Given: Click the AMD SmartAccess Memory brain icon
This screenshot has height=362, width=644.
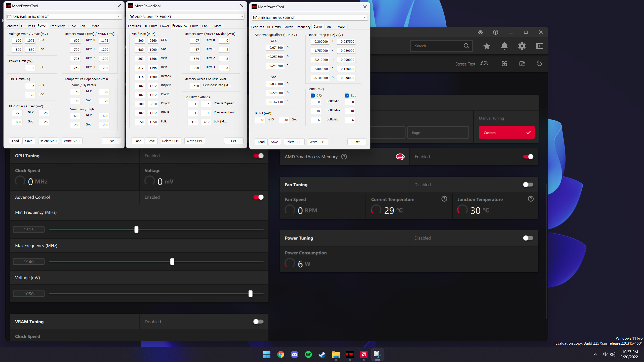Looking at the screenshot, I should pyautogui.click(x=400, y=156).
